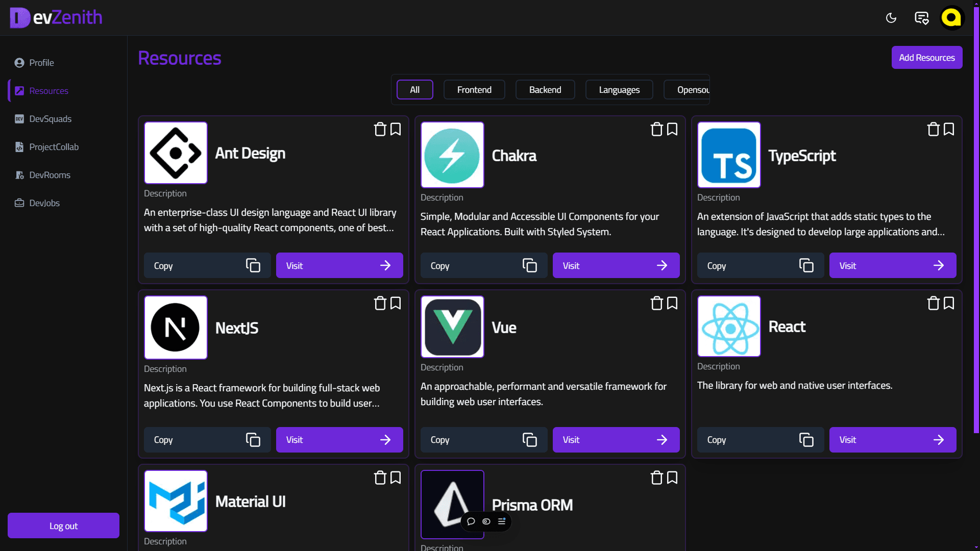This screenshot has width=980, height=551.
Task: Bookmark the Vue resource
Action: (672, 303)
